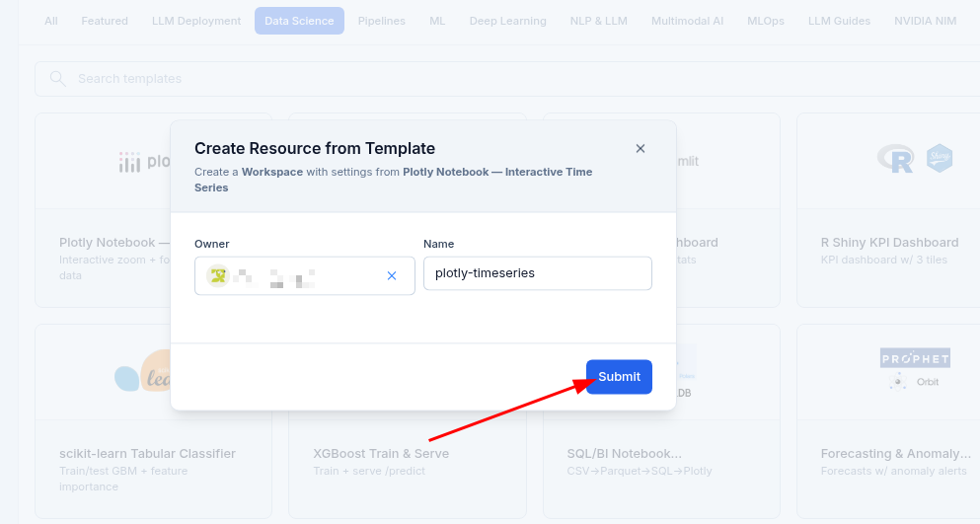Open the Pipelines tab
The image size is (980, 524).
point(381,21)
